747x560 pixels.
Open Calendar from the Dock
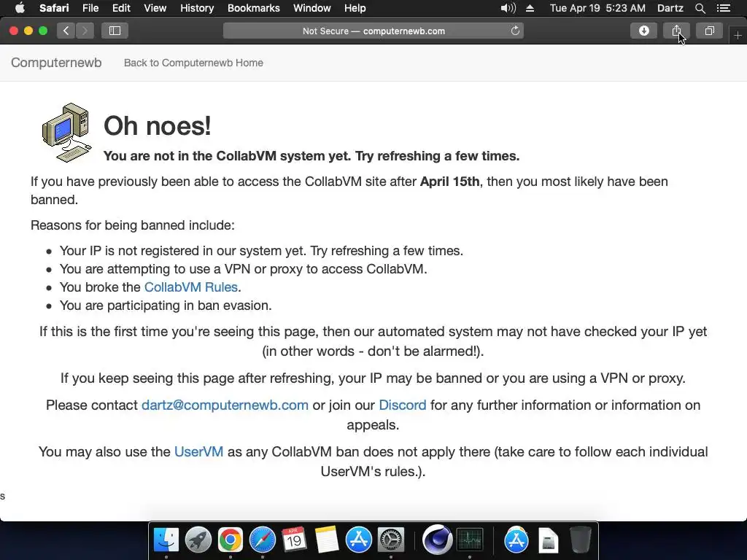[x=294, y=540]
